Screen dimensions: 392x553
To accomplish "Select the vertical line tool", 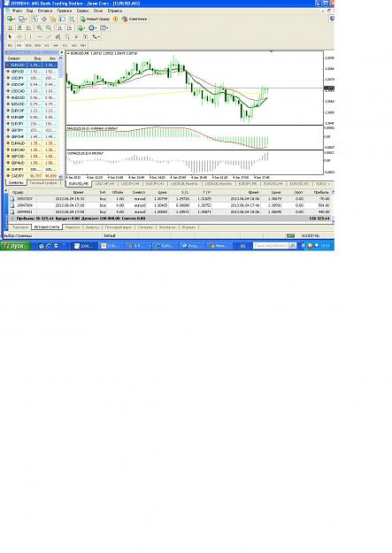I will click(30, 36).
